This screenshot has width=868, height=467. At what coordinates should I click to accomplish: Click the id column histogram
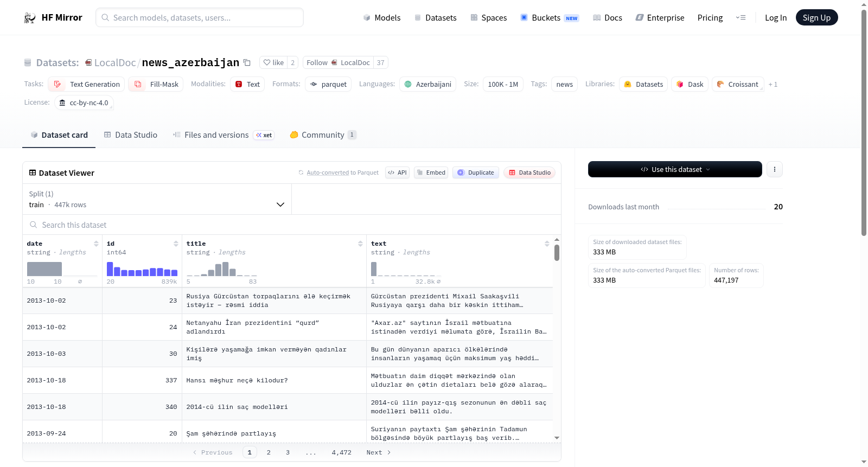coord(142,269)
